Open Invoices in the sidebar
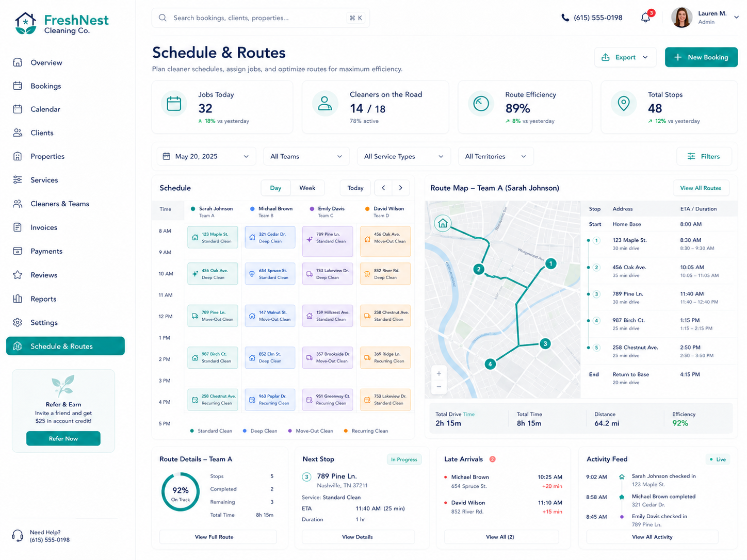 tap(66, 227)
